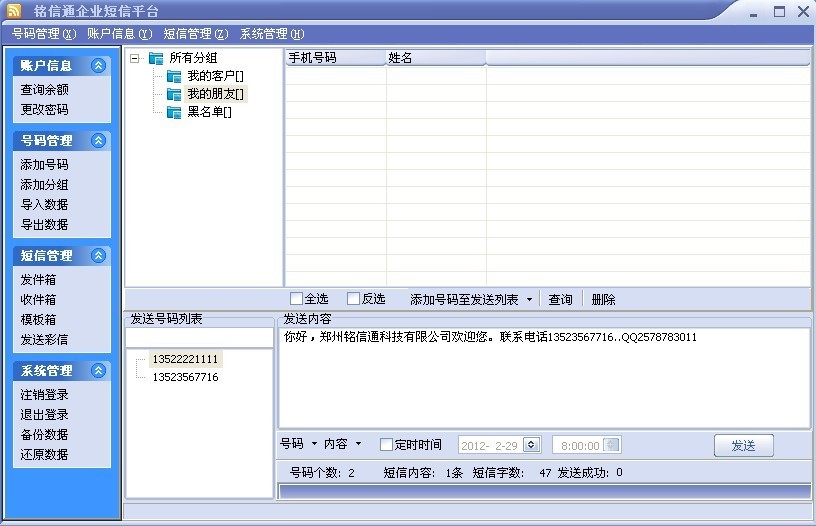Collapse the 所有分组 tree node
Screen dimensions: 816x526
[135, 58]
